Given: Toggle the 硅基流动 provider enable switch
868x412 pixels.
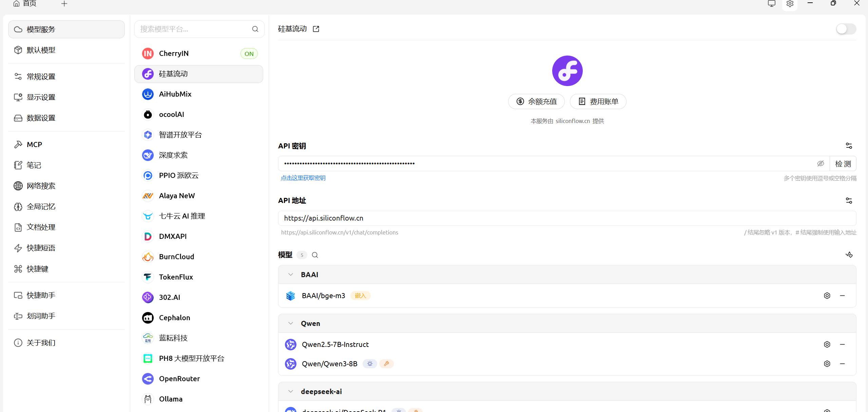Looking at the screenshot, I should 846,29.
